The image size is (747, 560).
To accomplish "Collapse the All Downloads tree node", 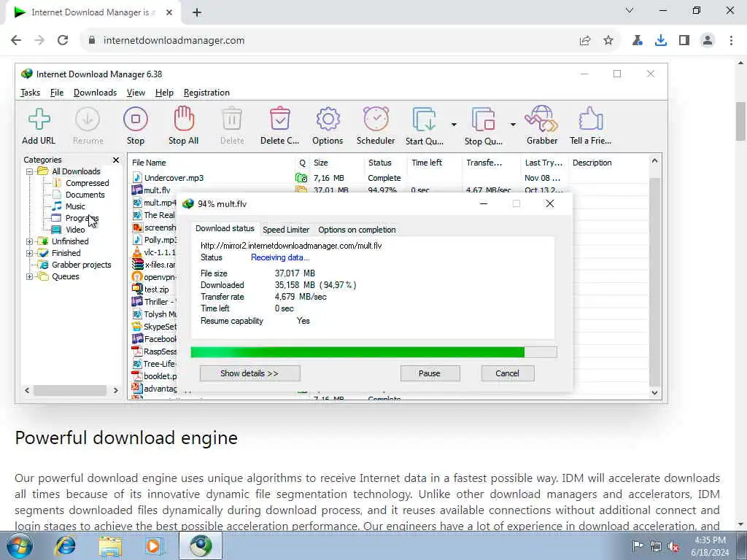I will tap(29, 171).
